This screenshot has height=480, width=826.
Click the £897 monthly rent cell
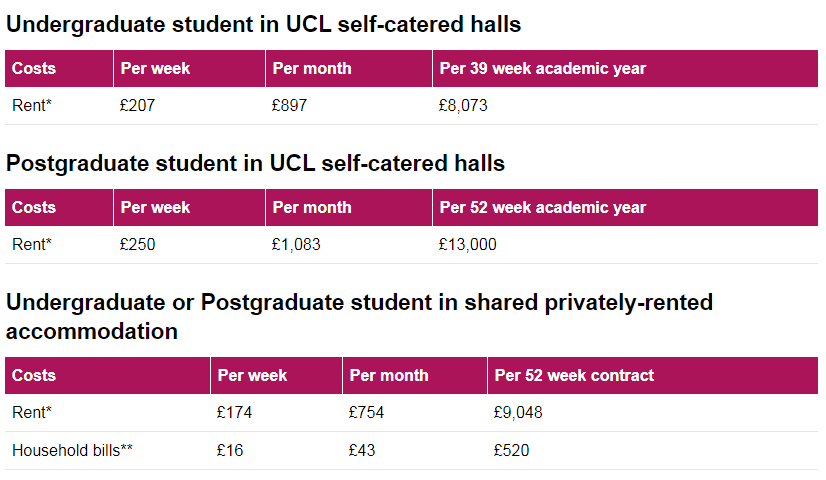click(x=289, y=105)
